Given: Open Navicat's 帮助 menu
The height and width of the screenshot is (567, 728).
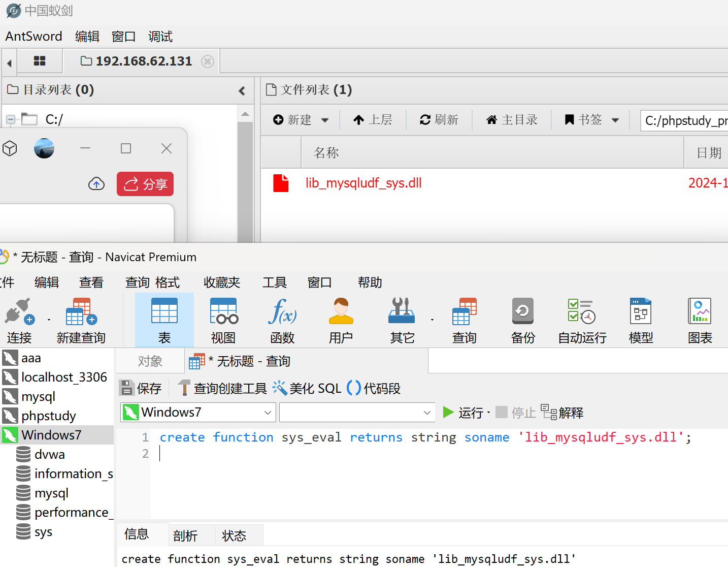Looking at the screenshot, I should pos(370,282).
